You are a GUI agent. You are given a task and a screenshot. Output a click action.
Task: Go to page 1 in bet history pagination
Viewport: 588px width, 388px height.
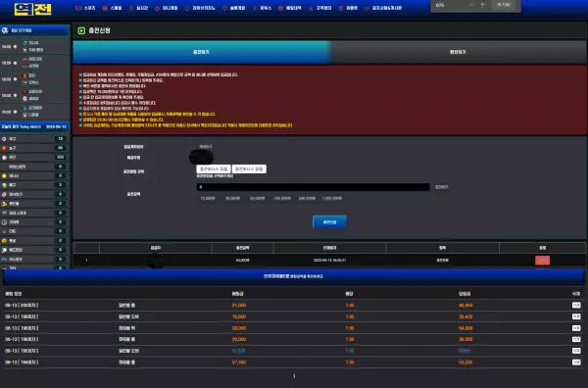point(294,376)
